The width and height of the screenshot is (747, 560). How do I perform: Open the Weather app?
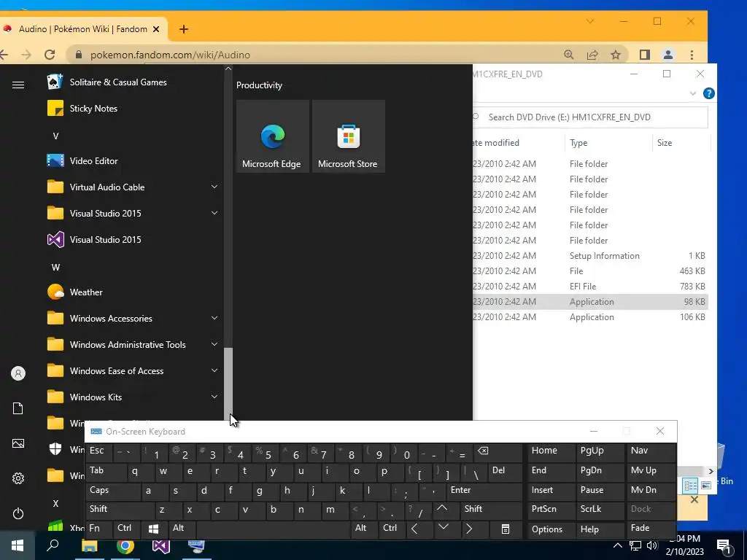[133, 292]
